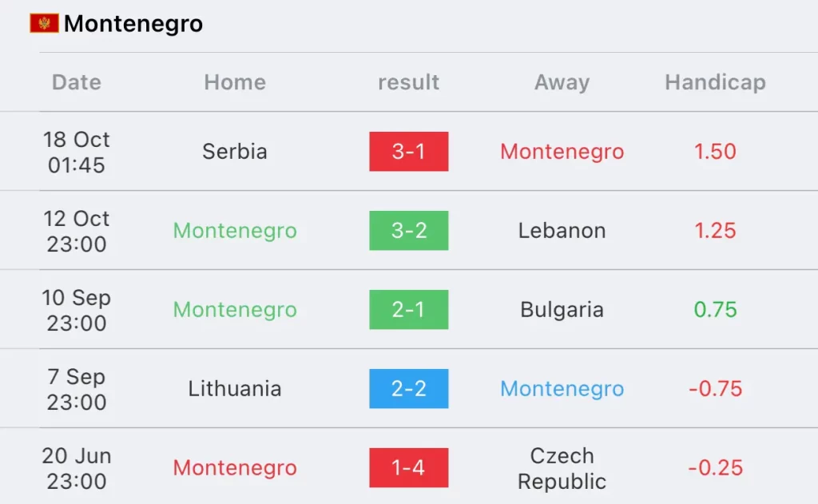Click the Lithuania home team name
The image size is (818, 504).
click(235, 389)
